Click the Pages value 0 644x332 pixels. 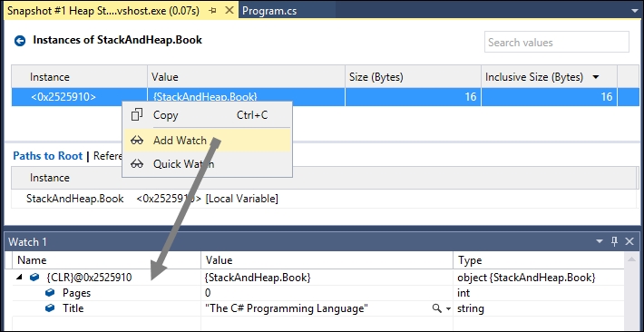click(x=208, y=293)
